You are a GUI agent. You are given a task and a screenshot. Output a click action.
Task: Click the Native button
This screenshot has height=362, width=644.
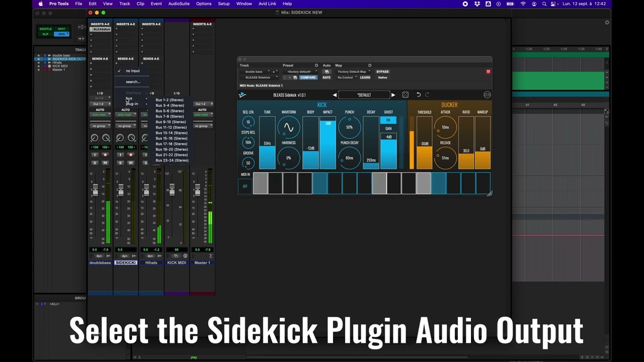(x=382, y=77)
